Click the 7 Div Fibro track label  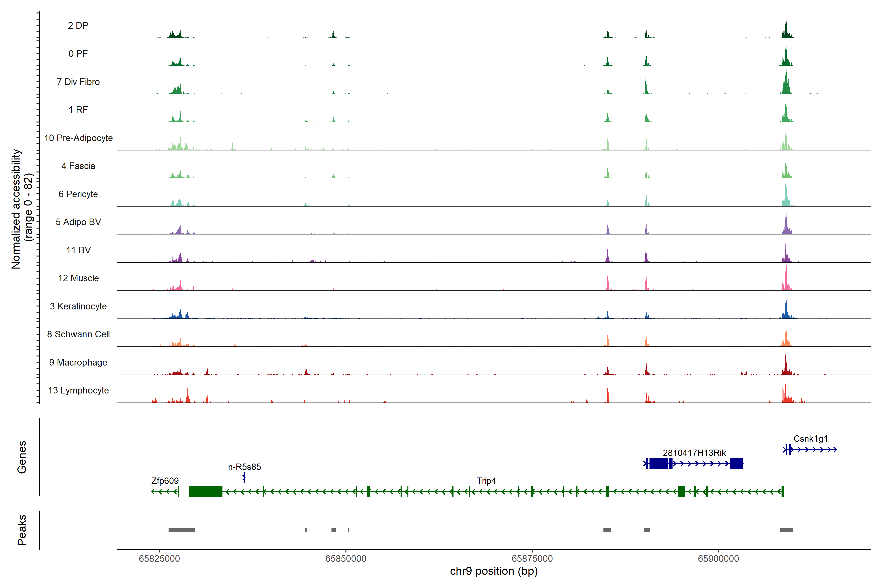pos(78,82)
